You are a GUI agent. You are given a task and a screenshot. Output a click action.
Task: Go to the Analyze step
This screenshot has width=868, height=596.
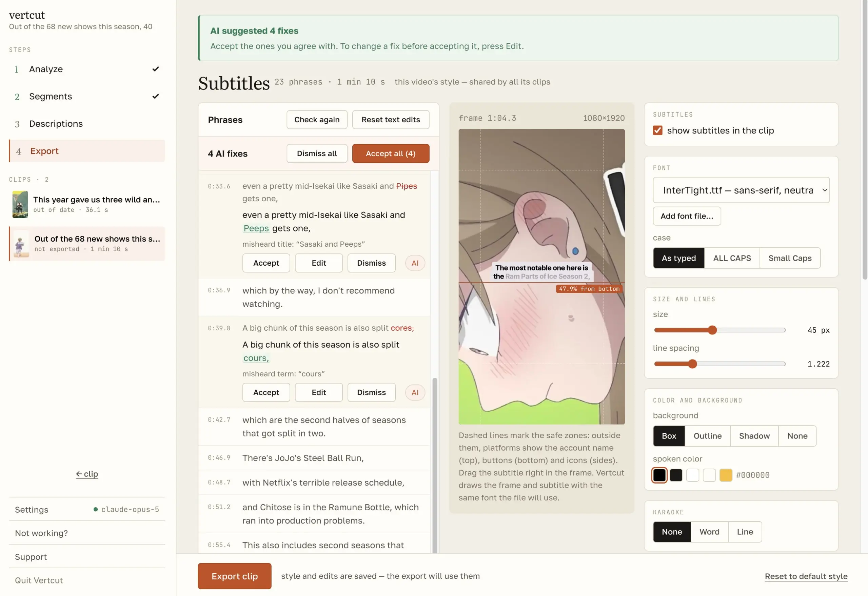click(x=87, y=69)
